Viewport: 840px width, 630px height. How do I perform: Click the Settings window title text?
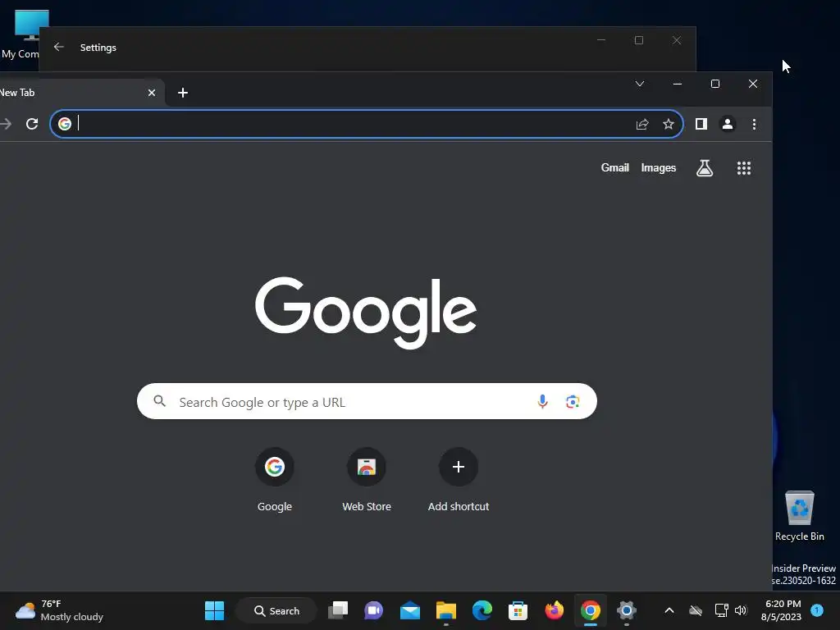tap(98, 48)
